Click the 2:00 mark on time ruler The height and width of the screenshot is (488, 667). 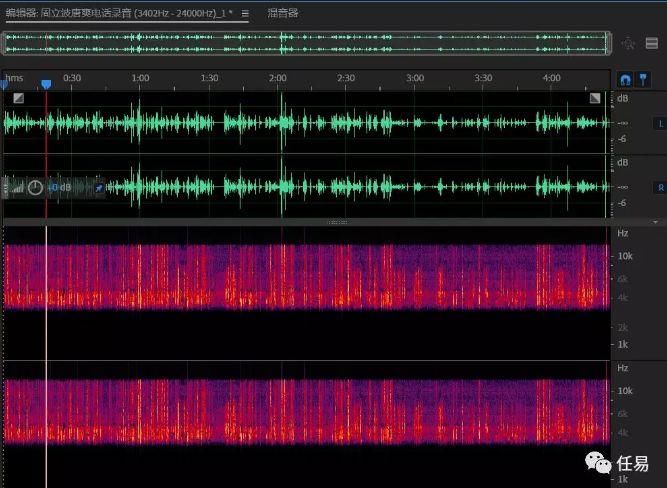pos(278,78)
